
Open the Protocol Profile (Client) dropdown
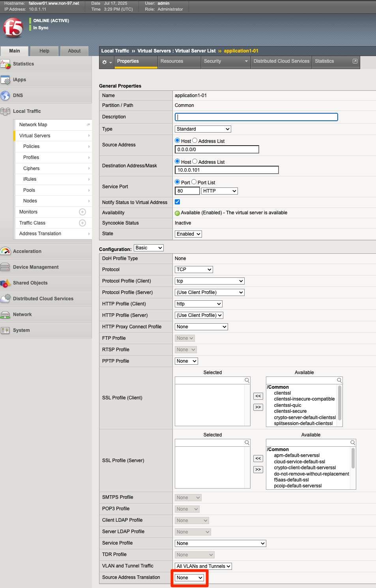pyautogui.click(x=210, y=281)
